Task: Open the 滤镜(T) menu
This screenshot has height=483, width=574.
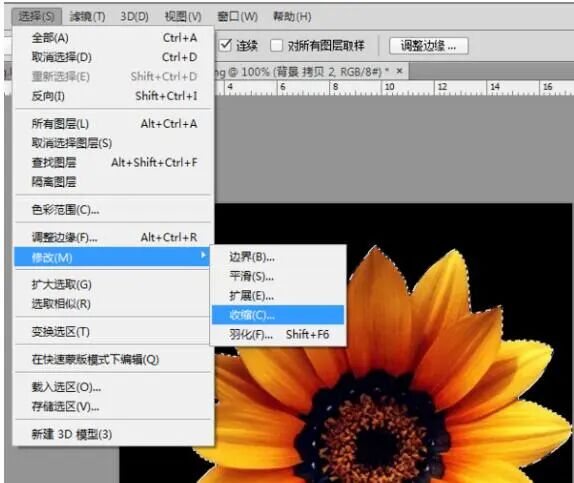Action: (x=87, y=16)
